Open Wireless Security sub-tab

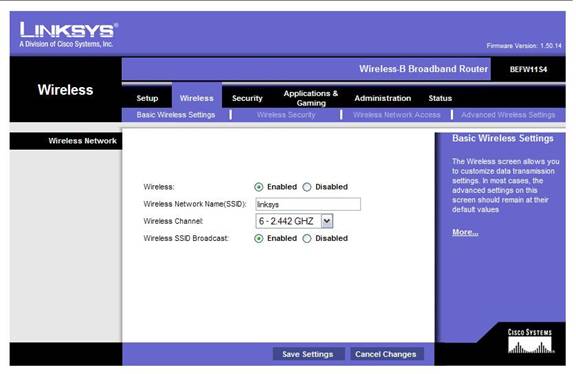pos(286,115)
